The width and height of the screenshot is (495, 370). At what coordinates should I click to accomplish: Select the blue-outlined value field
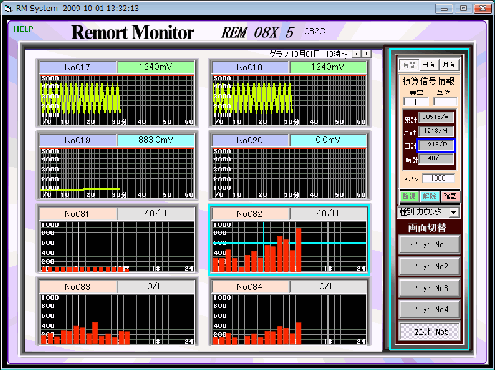click(436, 145)
